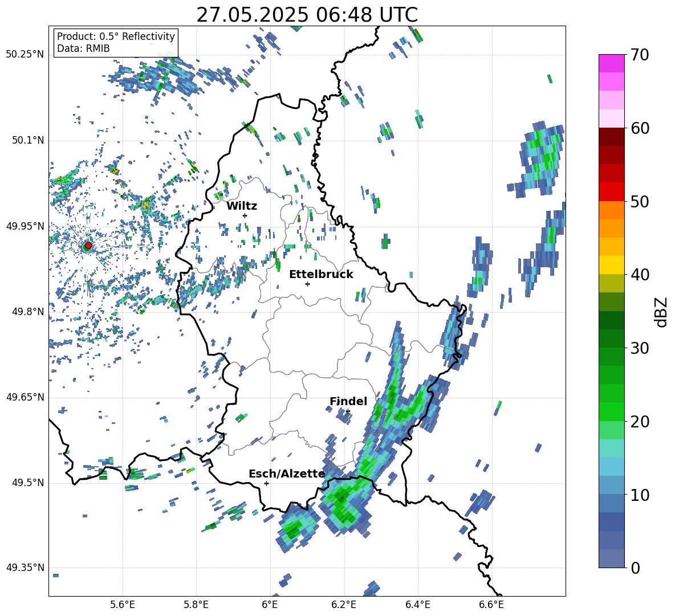Click the dBZ colorbar axis label
Screen dimensions: 675x616
(x=662, y=312)
